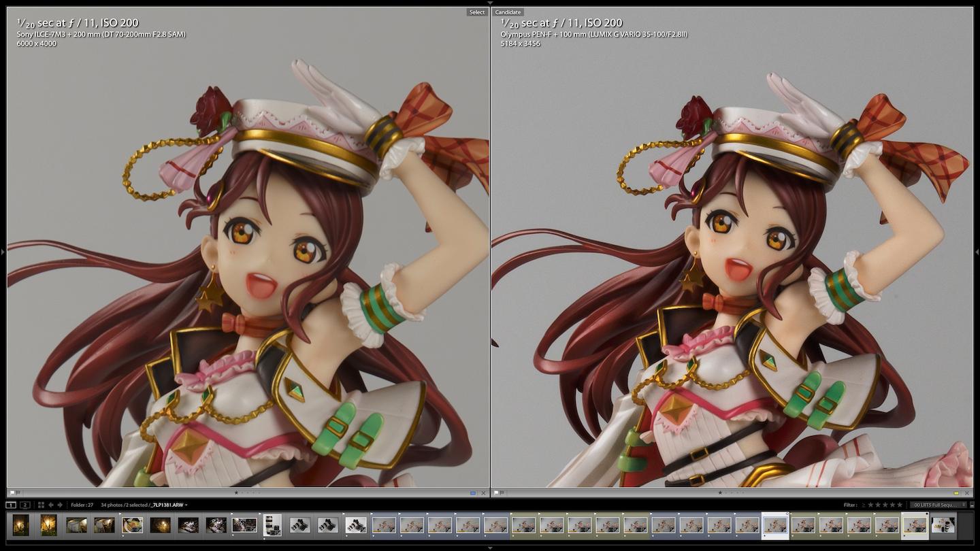Remove the Candidate photo from compare view

pyautogui.click(x=966, y=492)
